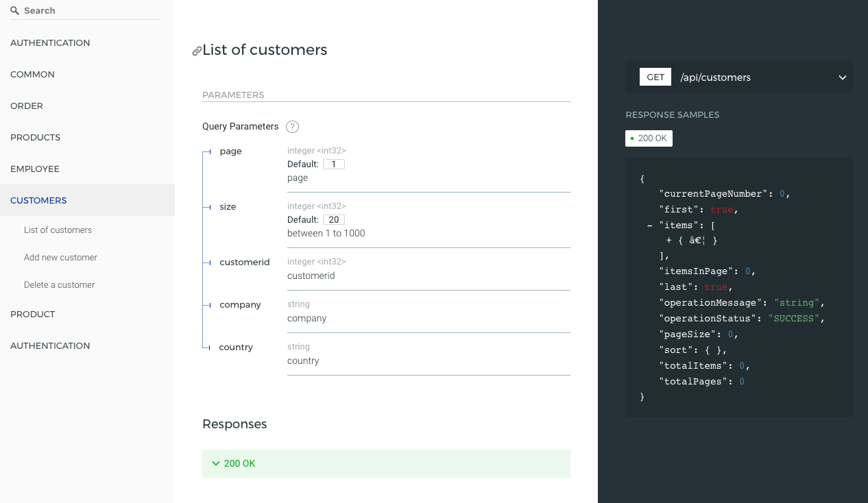This screenshot has width=868, height=503.
Task: Go to Delete a customer sub-item
Action: [x=59, y=285]
